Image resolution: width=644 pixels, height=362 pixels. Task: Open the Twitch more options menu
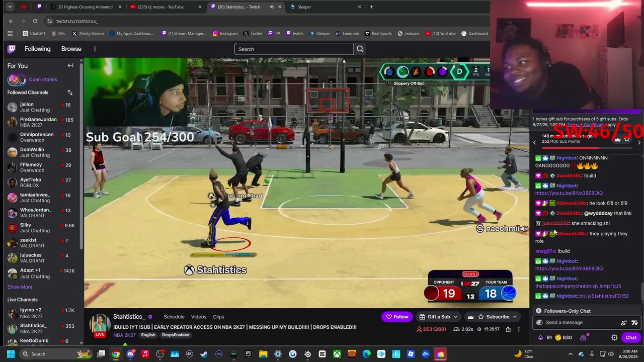pos(95,49)
